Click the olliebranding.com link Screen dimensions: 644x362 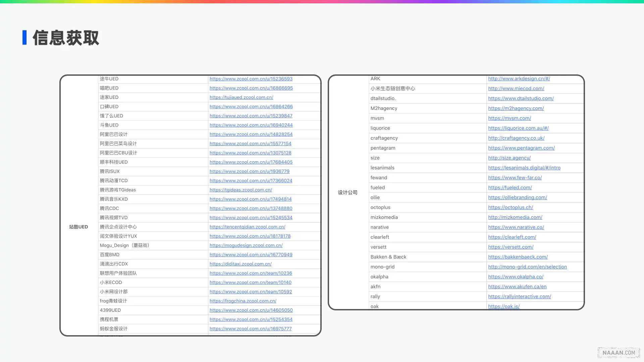(x=517, y=197)
